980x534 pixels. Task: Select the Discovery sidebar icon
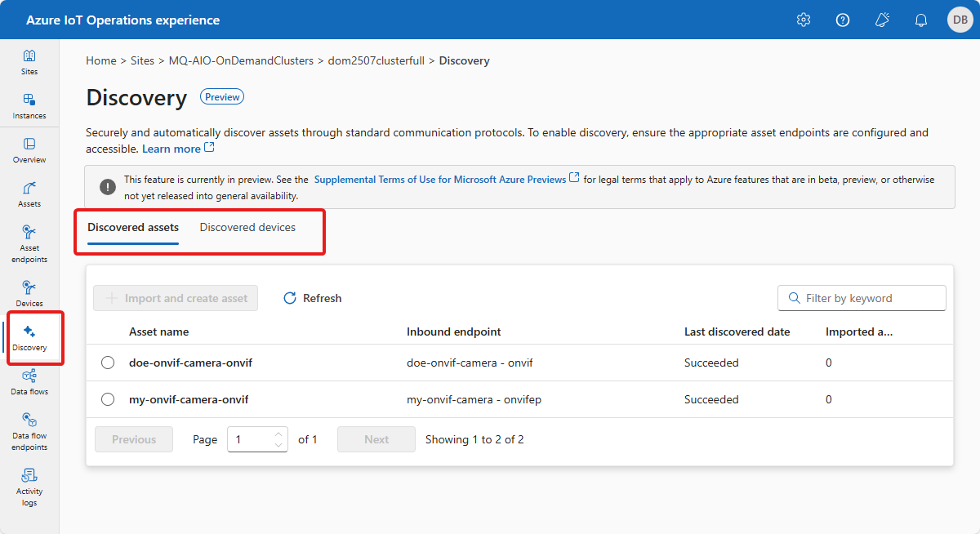pyautogui.click(x=29, y=332)
